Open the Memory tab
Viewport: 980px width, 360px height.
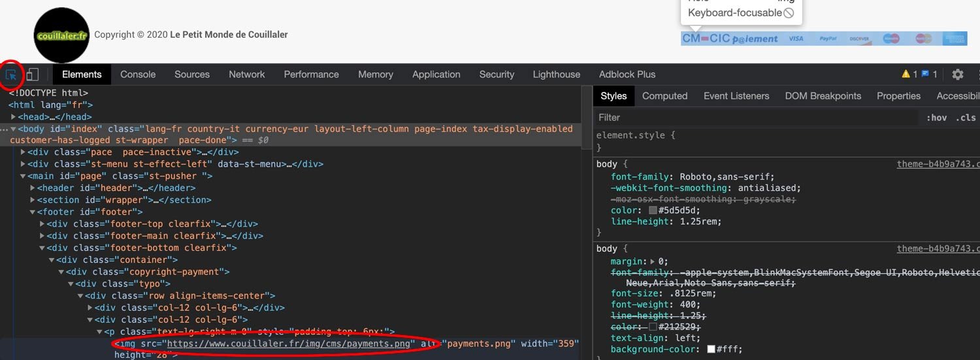click(x=376, y=74)
